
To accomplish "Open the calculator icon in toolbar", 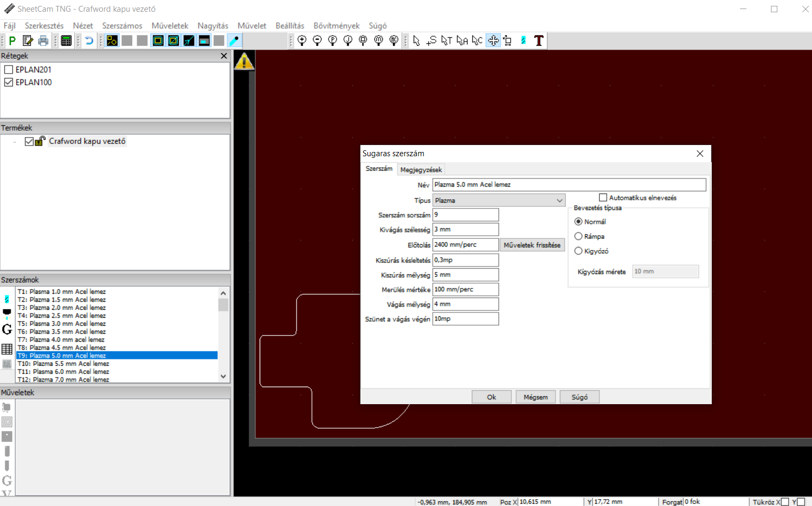I will [66, 41].
